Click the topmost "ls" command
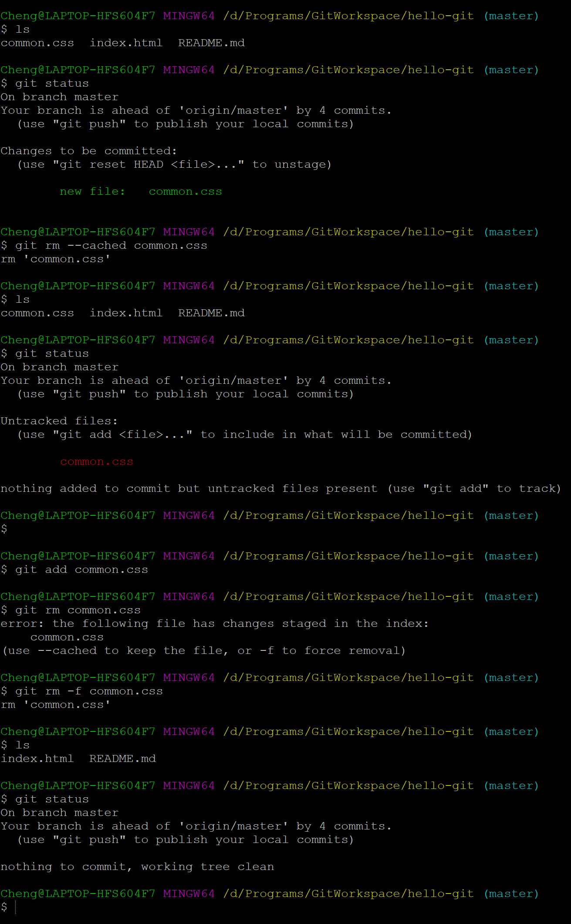This screenshot has height=924, width=571. click(x=22, y=30)
